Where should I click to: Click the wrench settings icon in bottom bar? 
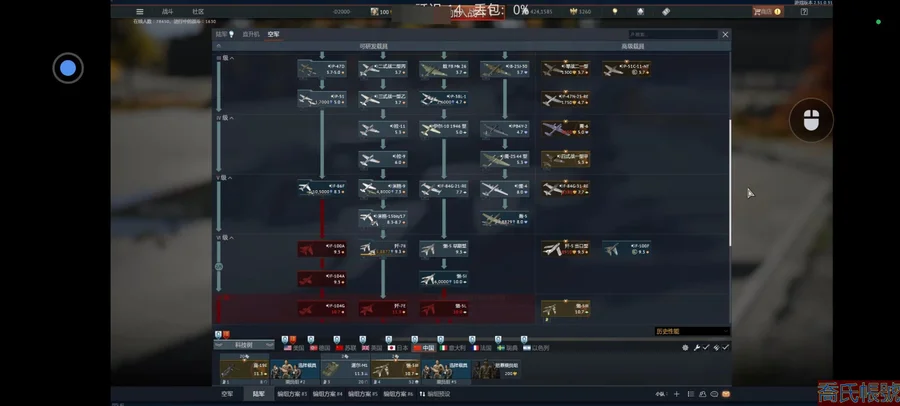coord(697,347)
